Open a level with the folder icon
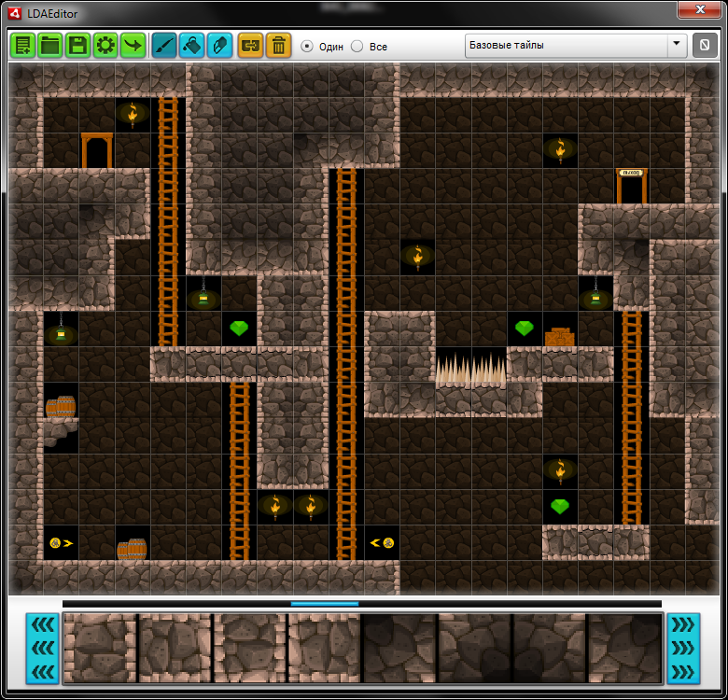 click(x=50, y=45)
